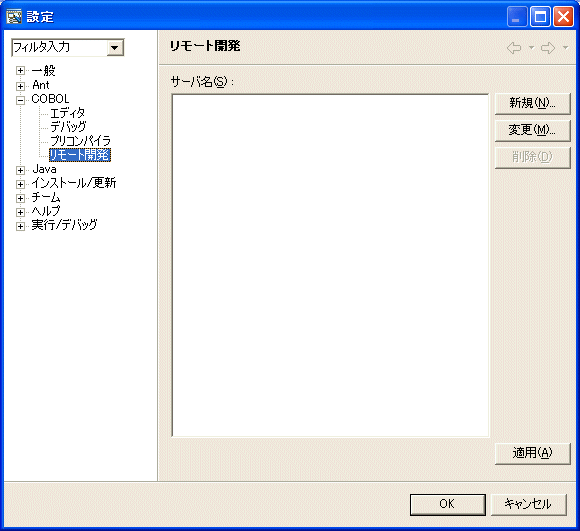Select 実行/デバッグ in the tree

64,225
